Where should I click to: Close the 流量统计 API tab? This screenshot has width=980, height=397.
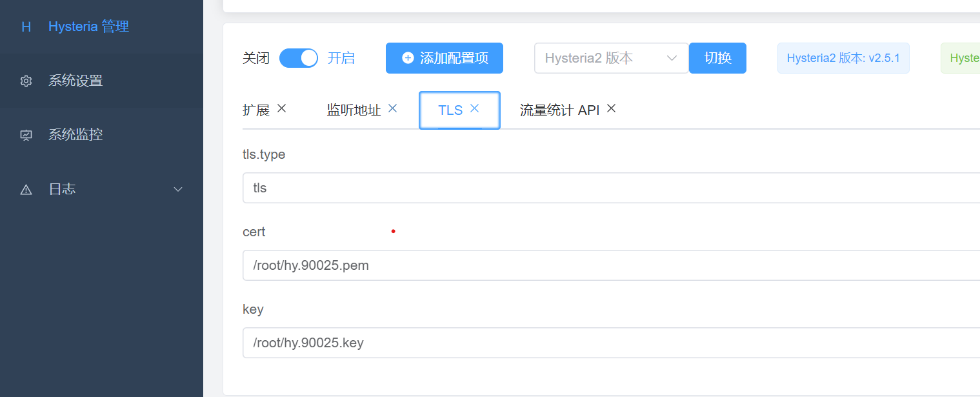[611, 108]
